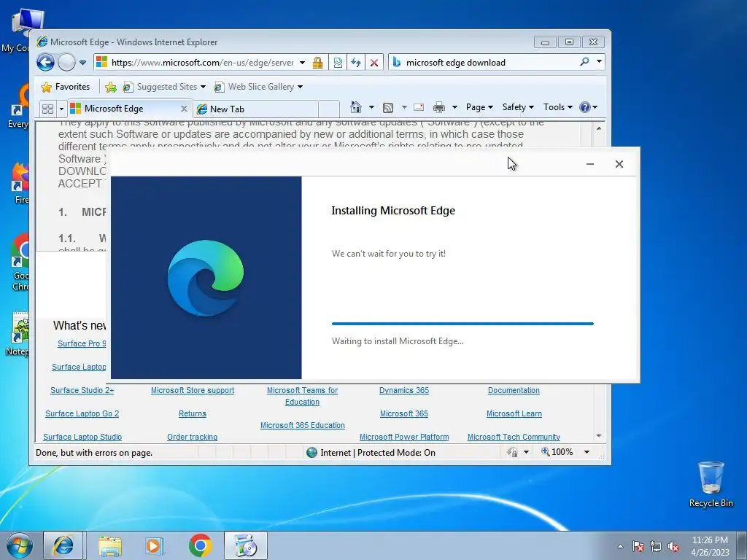Open the Dynamics 365 link
Image resolution: width=747 pixels, height=560 pixels.
tap(404, 390)
